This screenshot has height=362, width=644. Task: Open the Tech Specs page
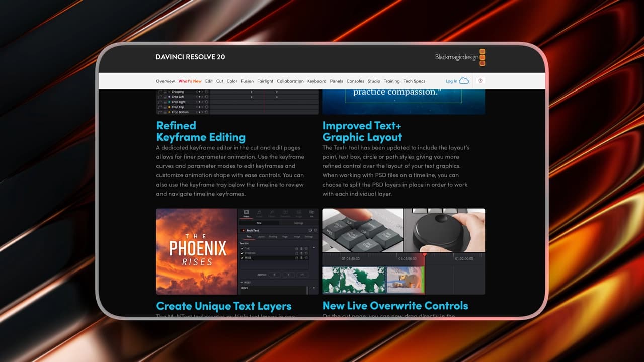coord(414,81)
